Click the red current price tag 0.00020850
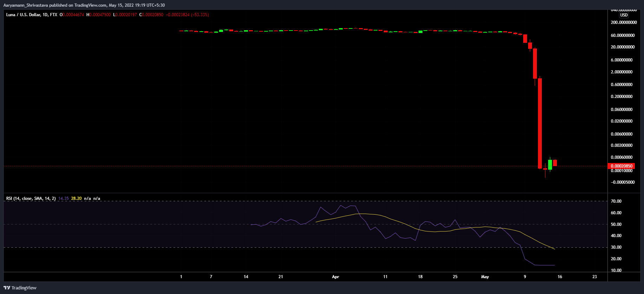Image resolution: width=644 pixels, height=294 pixels. click(621, 166)
